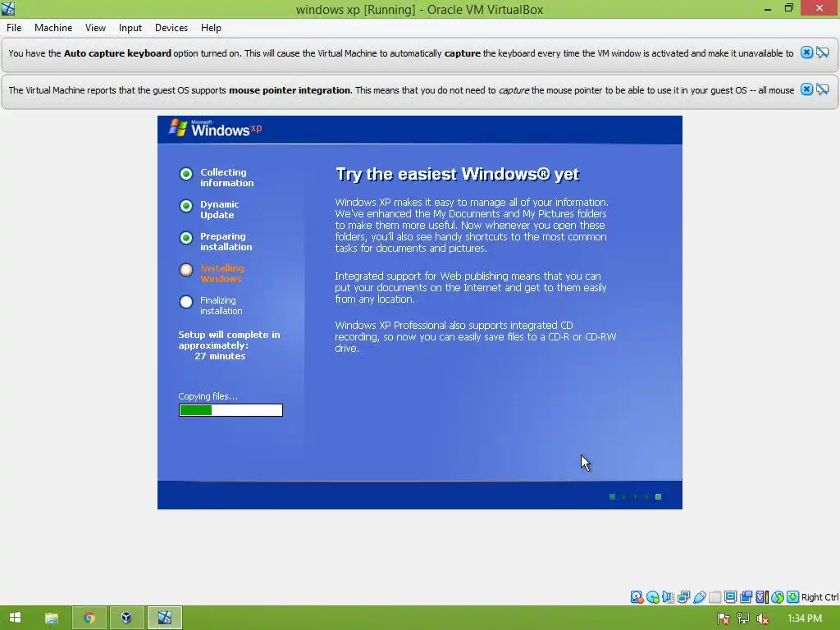Click the muted volume tray icon
This screenshot has height=630, width=840.
tap(762, 619)
